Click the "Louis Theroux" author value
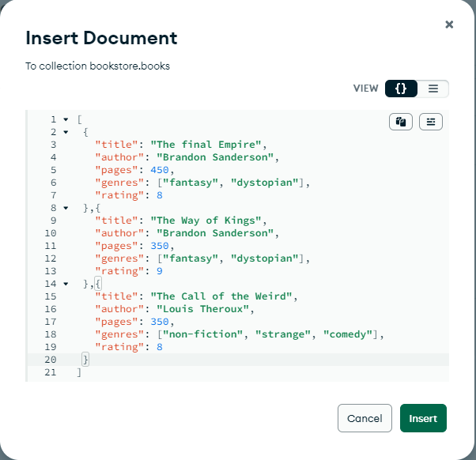Screen dimensions: 476x460 [202, 309]
